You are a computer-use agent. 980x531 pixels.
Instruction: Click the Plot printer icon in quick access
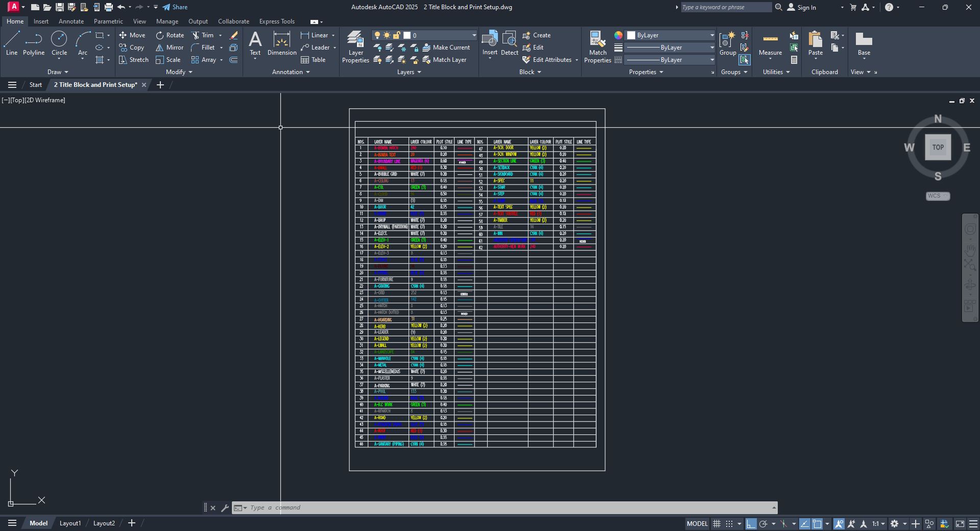[x=108, y=7]
